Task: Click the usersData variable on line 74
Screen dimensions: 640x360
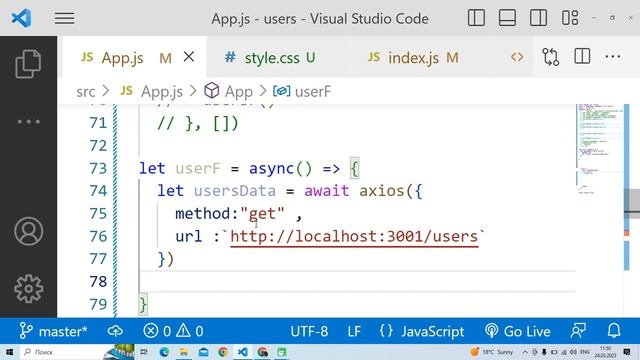Action: 235,191
